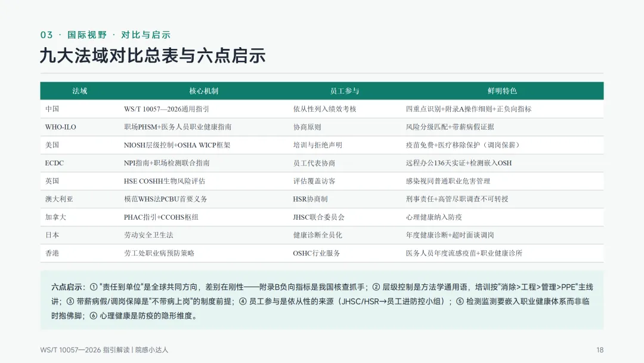644x363 pixels.
Task: Click the 香港 row label
Action: pyautogui.click(x=52, y=253)
